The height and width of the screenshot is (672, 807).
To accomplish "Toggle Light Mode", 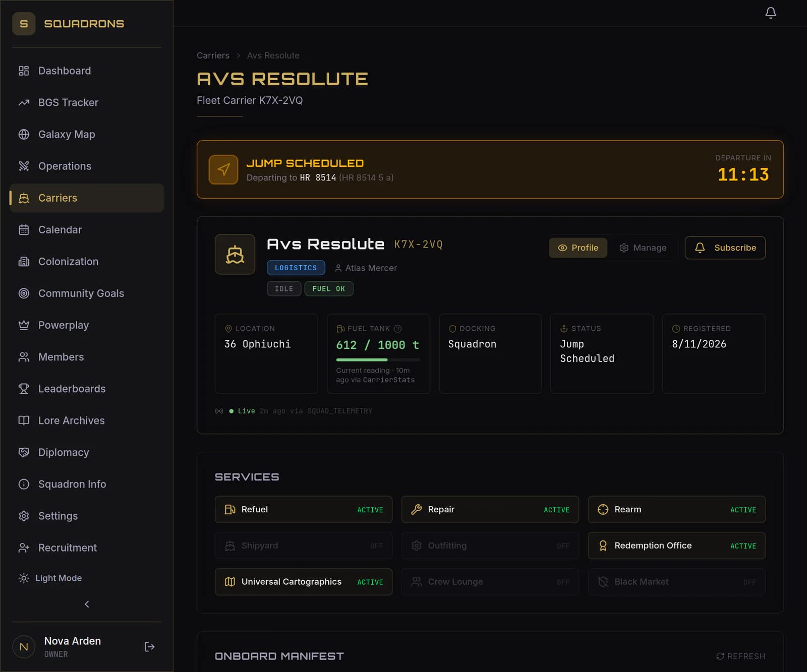I will coord(50,578).
